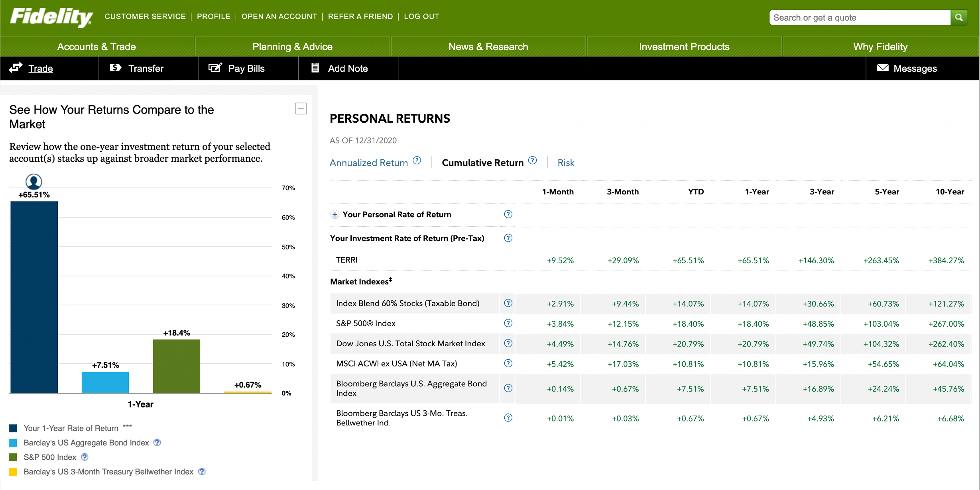The height and width of the screenshot is (490, 980).
Task: Open help for Index Blend 60% Stocks
Action: [x=508, y=303]
